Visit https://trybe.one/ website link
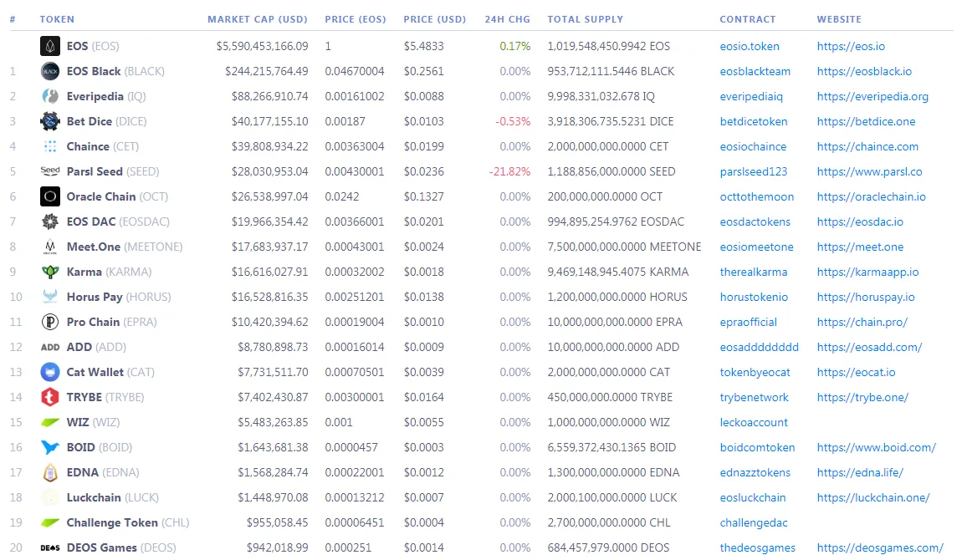Screen dimensions: 962x560 click(x=862, y=397)
